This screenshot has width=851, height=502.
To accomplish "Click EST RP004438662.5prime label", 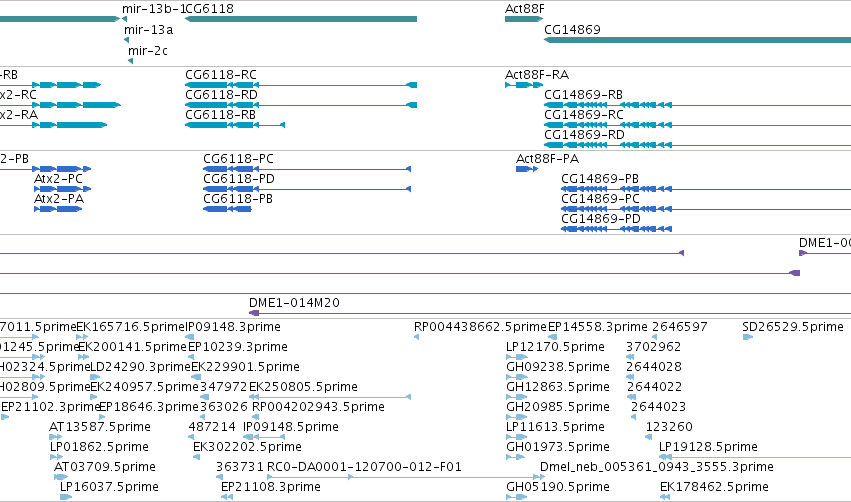I will pyautogui.click(x=480, y=327).
